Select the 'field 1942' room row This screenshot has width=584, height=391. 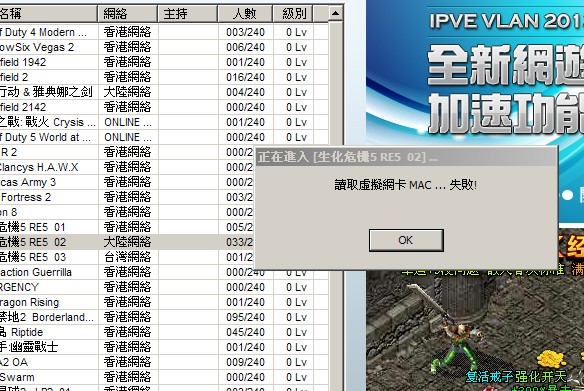point(164,62)
